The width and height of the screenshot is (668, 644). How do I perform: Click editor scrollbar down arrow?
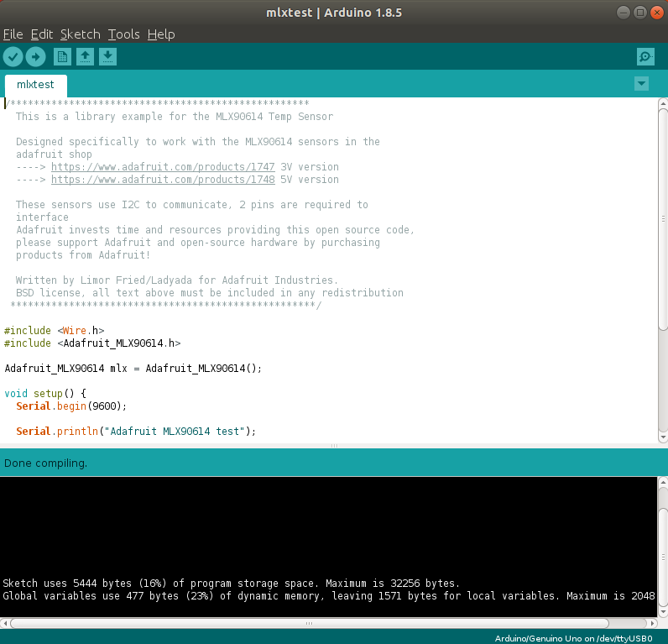pos(663,437)
